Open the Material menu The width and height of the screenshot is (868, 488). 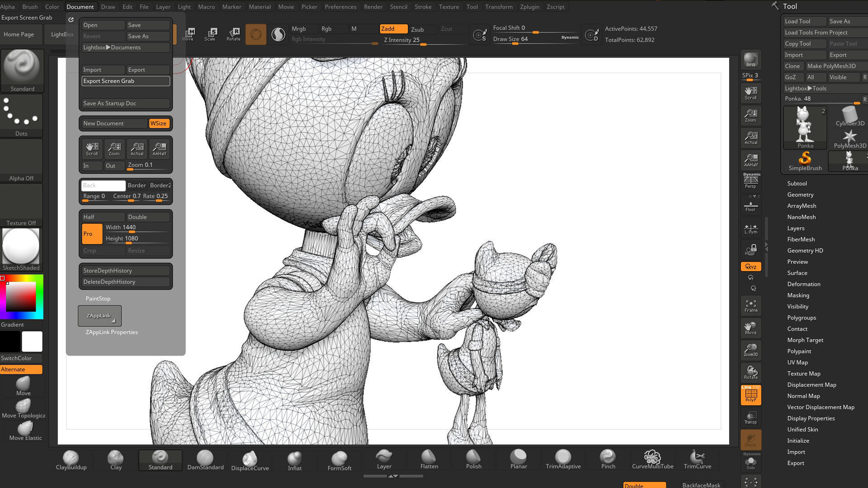259,7
